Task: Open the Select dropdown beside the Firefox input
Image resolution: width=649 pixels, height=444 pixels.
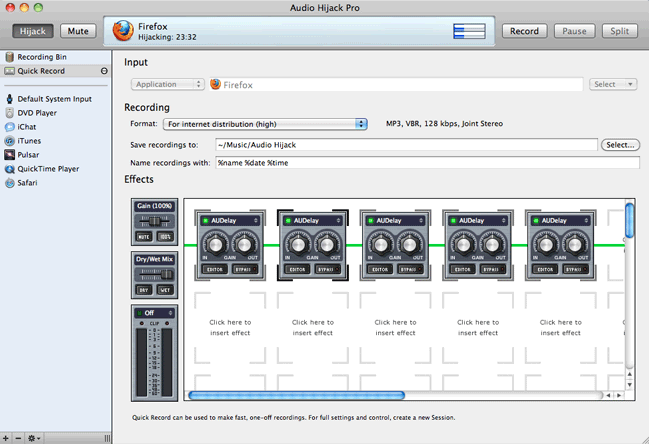Action: 613,84
